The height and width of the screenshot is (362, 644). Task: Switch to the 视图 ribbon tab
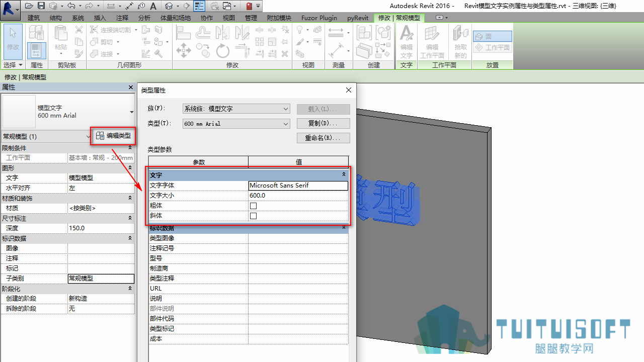[229, 18]
